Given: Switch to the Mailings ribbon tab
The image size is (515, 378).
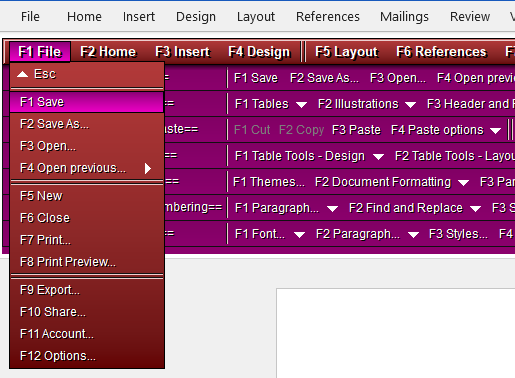Looking at the screenshot, I should pyautogui.click(x=404, y=16).
